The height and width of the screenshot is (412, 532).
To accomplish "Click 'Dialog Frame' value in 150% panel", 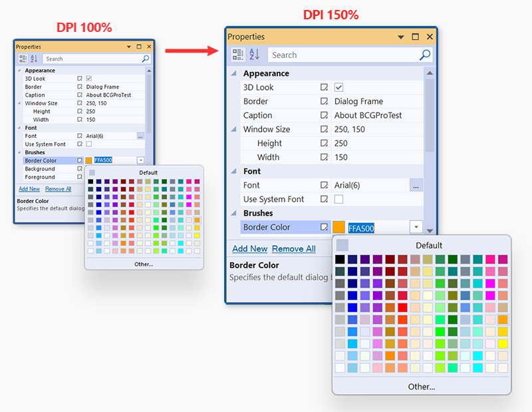I will 358,101.
